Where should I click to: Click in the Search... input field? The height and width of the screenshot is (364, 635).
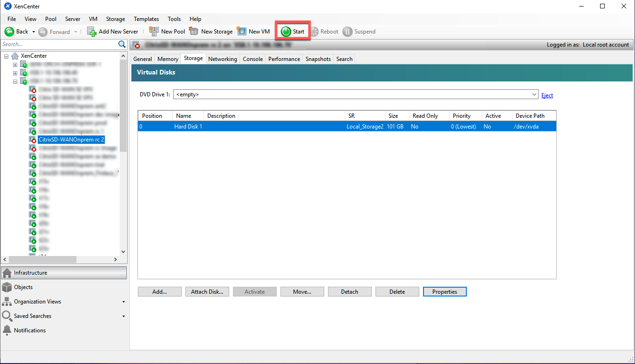(x=59, y=44)
